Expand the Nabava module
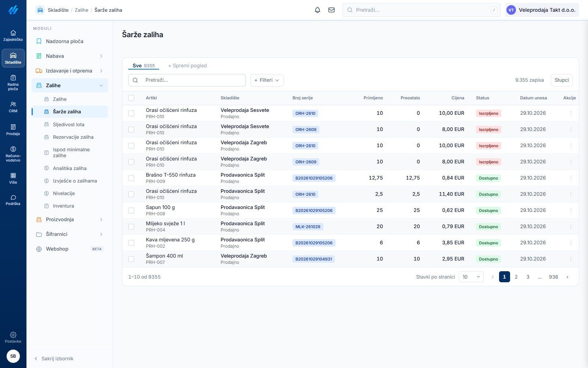The height and width of the screenshot is (368, 588). 70,56
